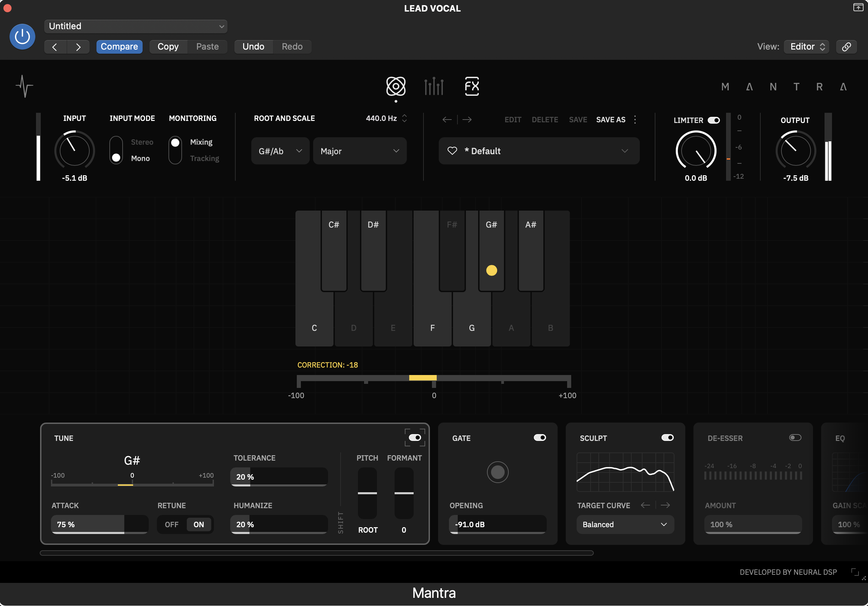Open the G#/Ab root note dropdown

click(280, 151)
